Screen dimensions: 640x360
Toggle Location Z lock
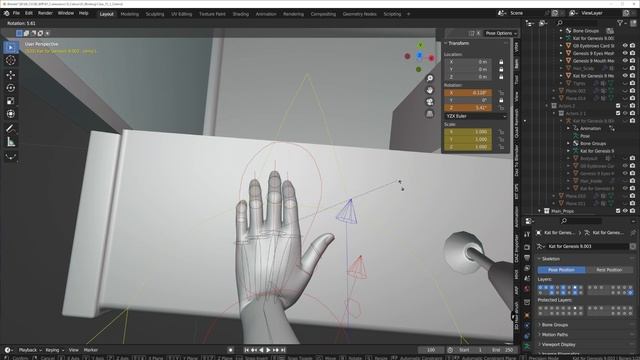(501, 77)
